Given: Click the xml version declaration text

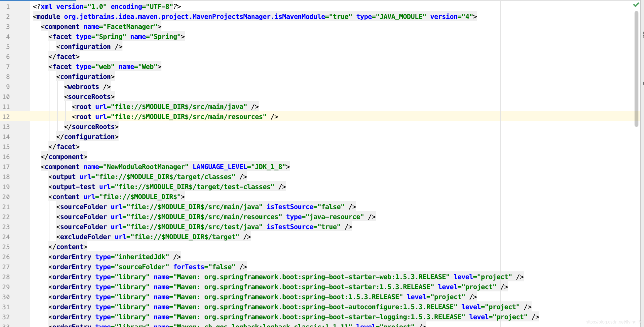Looking at the screenshot, I should click(107, 6).
